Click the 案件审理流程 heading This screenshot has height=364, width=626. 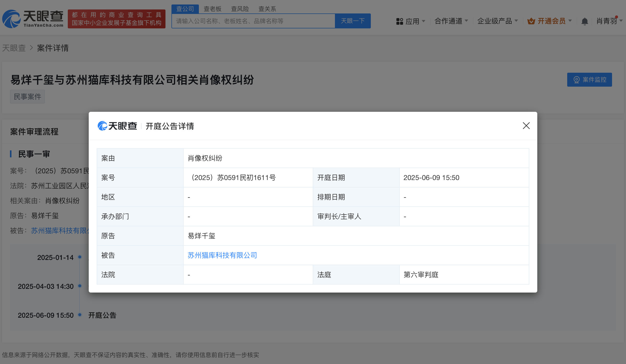click(34, 132)
